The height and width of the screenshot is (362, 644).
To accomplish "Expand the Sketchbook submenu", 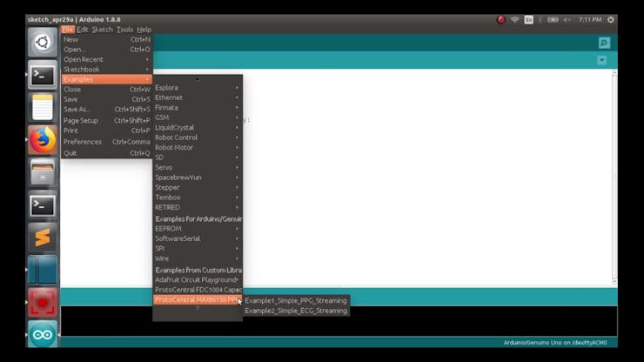I will [x=107, y=70].
